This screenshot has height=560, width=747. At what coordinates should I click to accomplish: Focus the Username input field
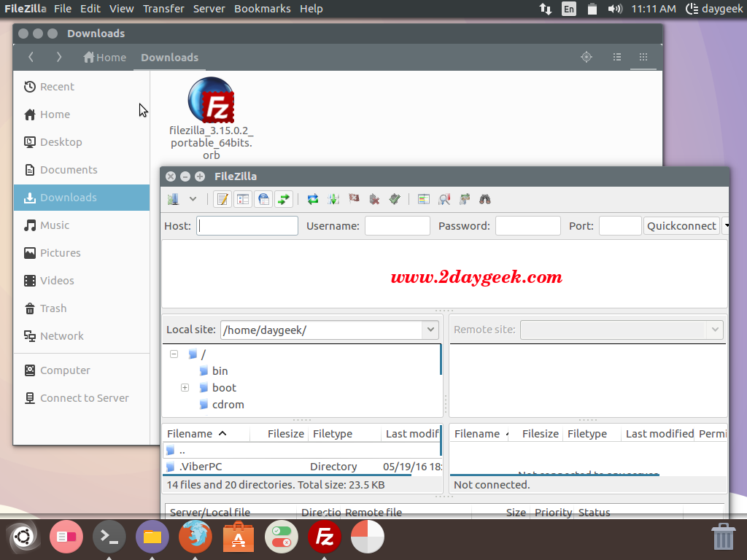click(398, 226)
